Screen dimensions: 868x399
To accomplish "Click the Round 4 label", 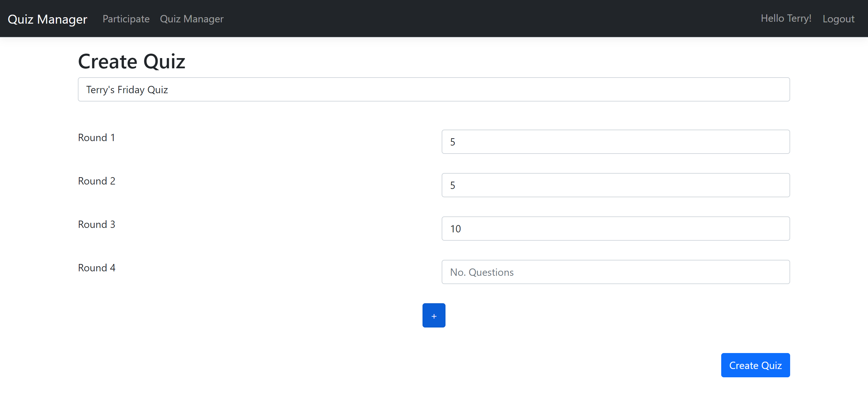I will click(96, 267).
